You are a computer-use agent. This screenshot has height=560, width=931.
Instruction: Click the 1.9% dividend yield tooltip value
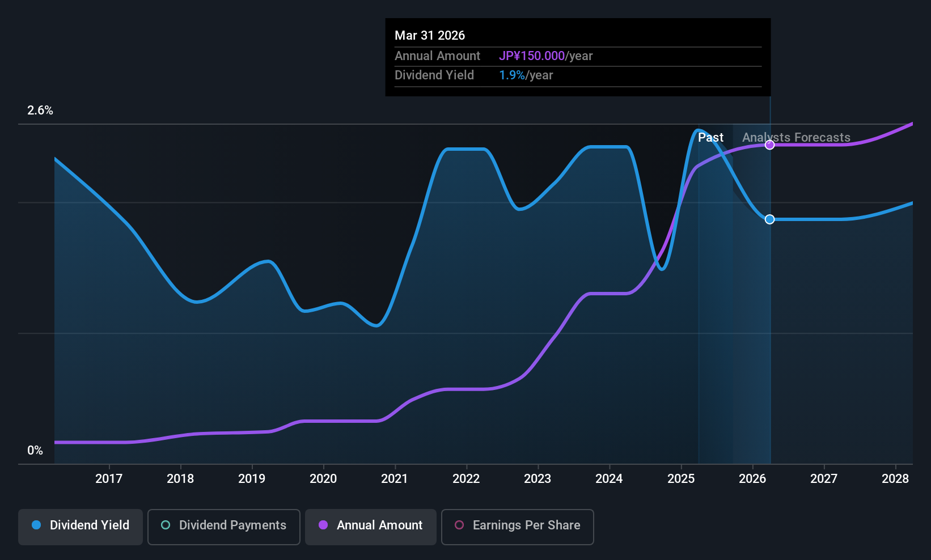point(511,75)
